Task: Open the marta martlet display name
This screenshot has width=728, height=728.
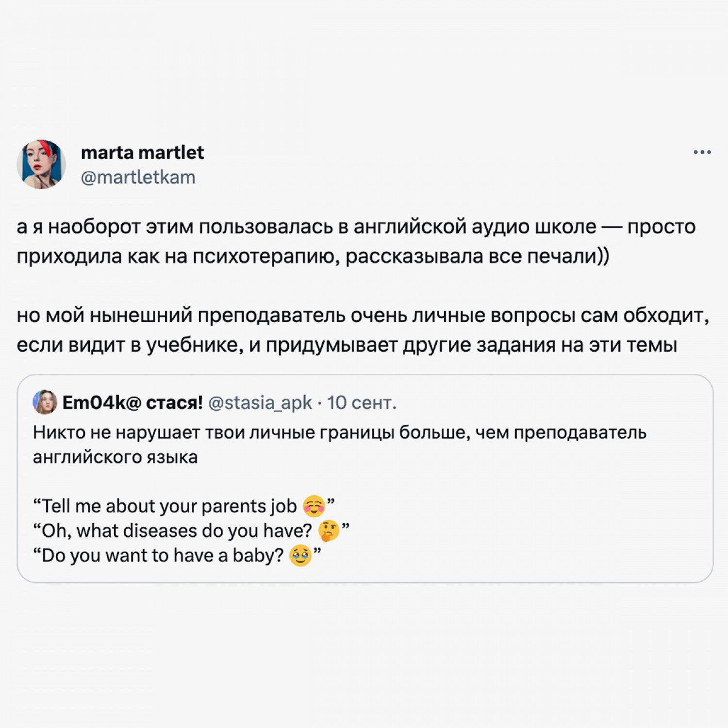Action: tap(142, 152)
